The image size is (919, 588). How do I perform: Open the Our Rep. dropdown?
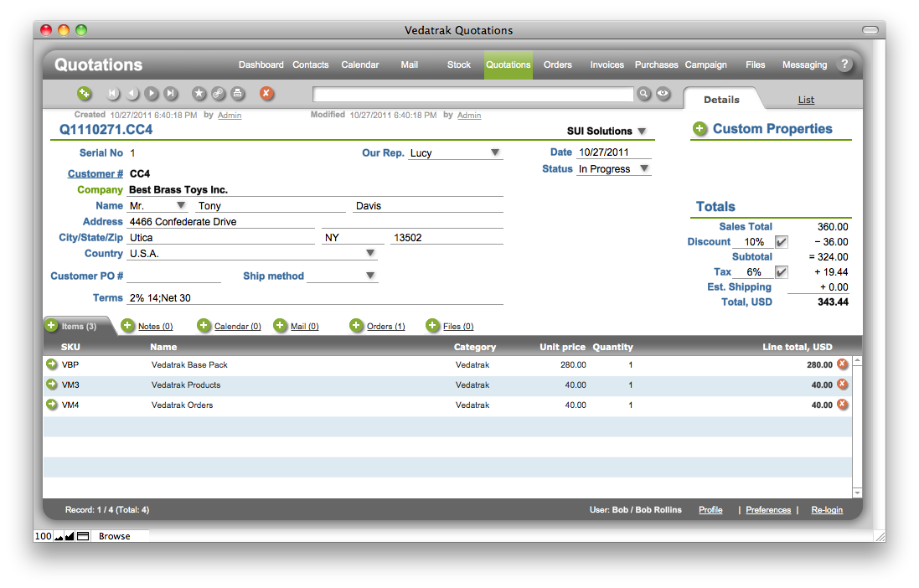(x=495, y=153)
